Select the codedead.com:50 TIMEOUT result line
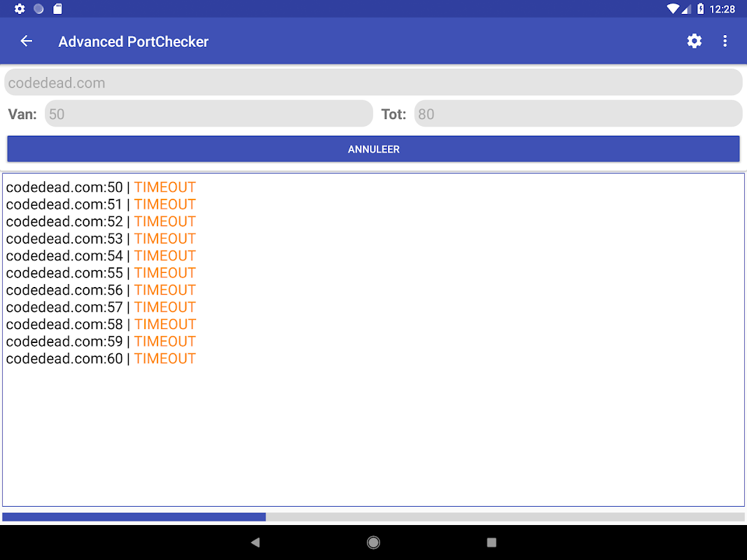The image size is (747, 560). click(101, 187)
